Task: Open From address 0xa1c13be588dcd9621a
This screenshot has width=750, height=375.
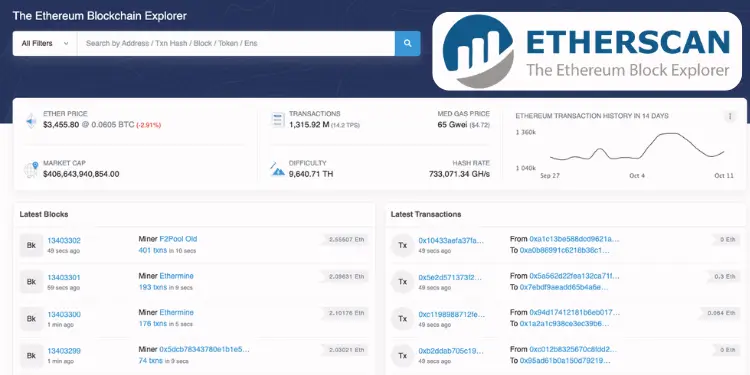Action: [x=574, y=239]
